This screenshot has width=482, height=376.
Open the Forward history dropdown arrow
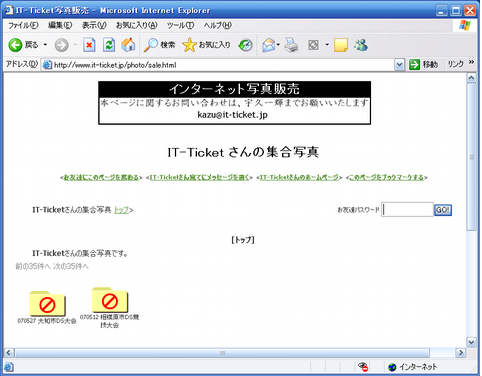tap(75, 45)
